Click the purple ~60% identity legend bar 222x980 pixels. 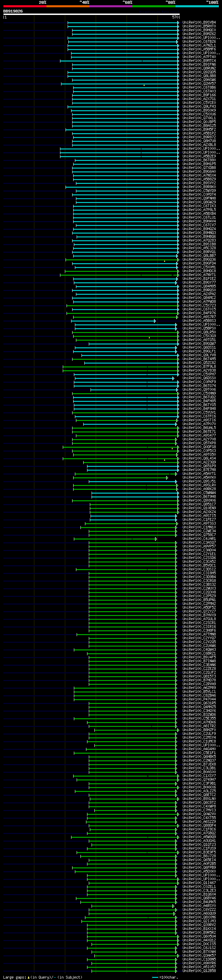pyautogui.click(x=111, y=6)
